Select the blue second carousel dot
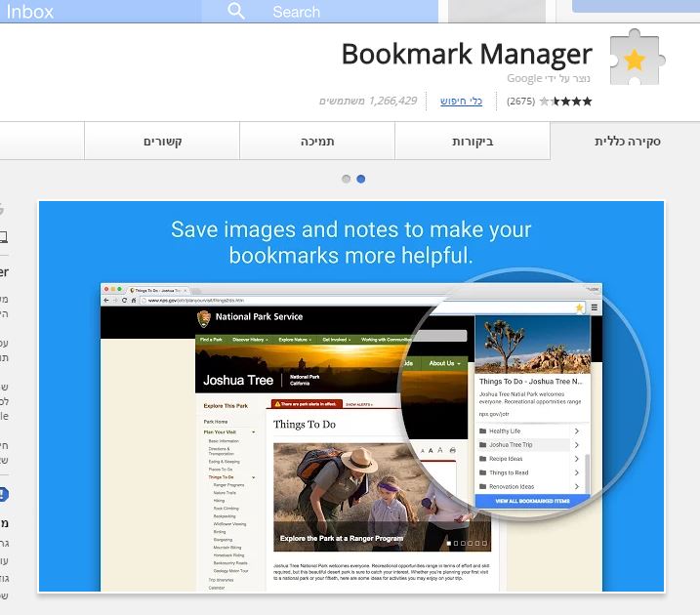 tap(360, 179)
